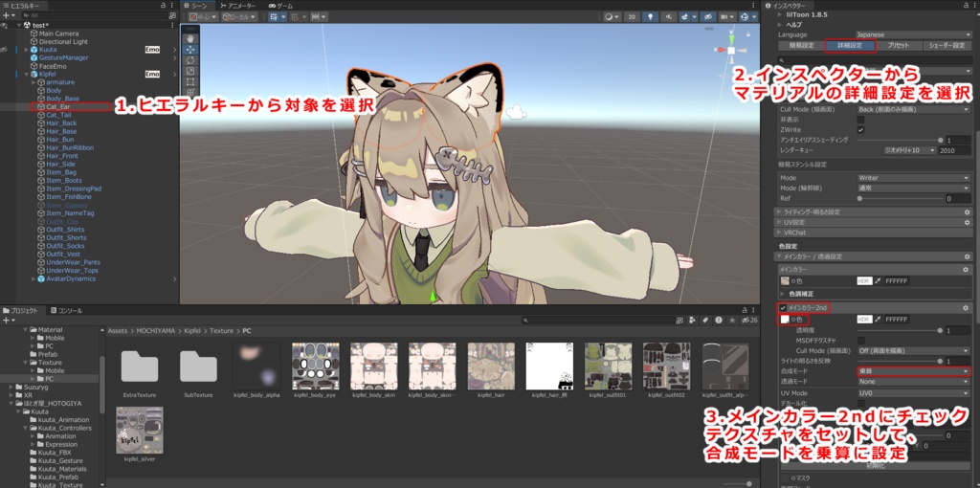Select the Rotate tool in scene toolbar

click(190, 60)
